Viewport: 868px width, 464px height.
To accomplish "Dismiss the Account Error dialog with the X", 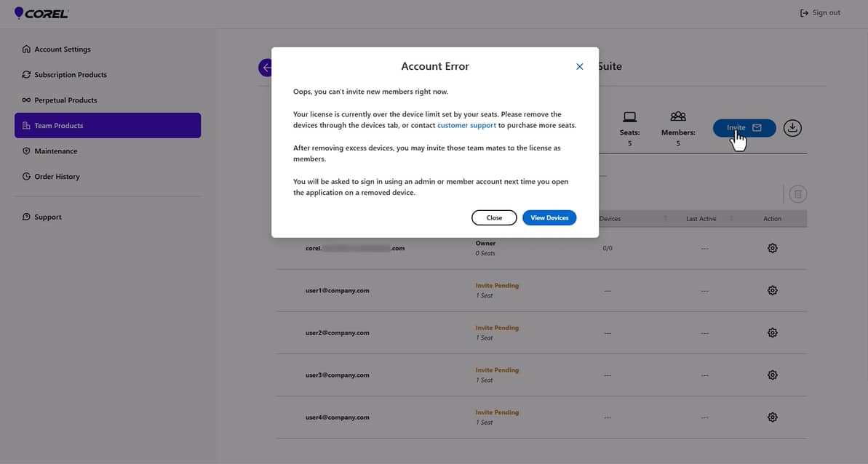I will pos(579,66).
